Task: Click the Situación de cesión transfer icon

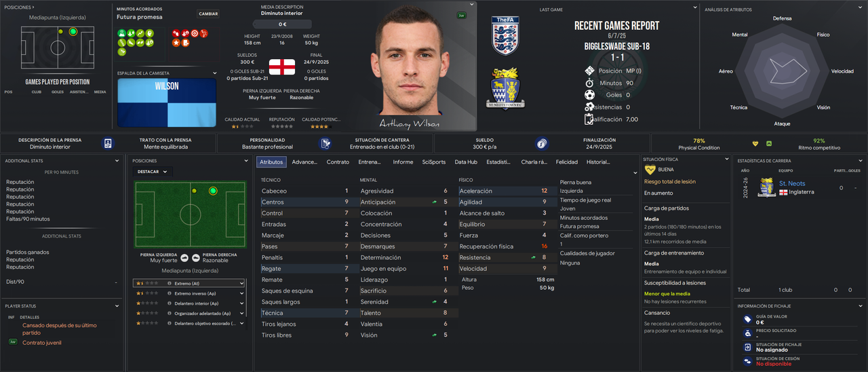Action: pos(747,361)
